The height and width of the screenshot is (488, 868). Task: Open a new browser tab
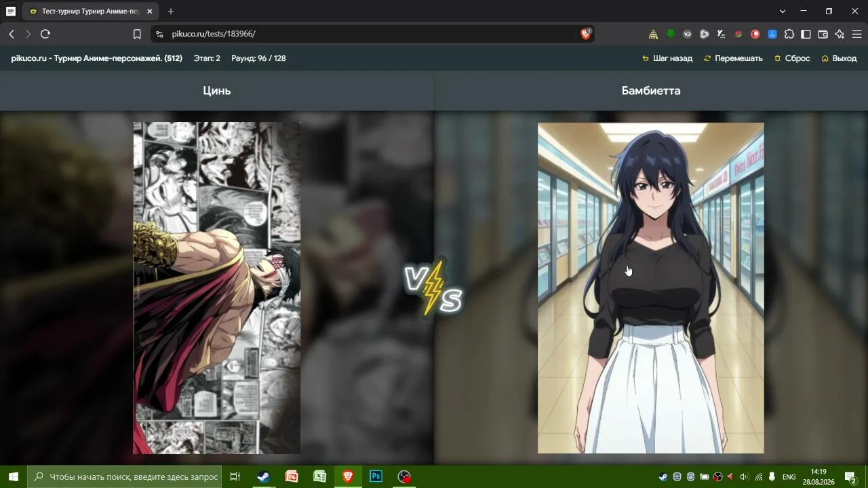coord(171,12)
